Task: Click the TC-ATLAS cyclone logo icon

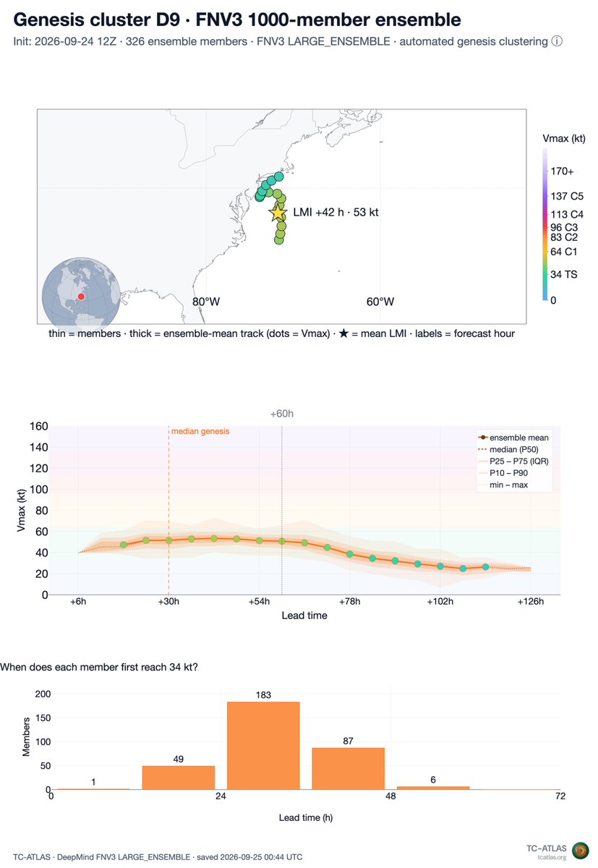Action: [x=580, y=851]
